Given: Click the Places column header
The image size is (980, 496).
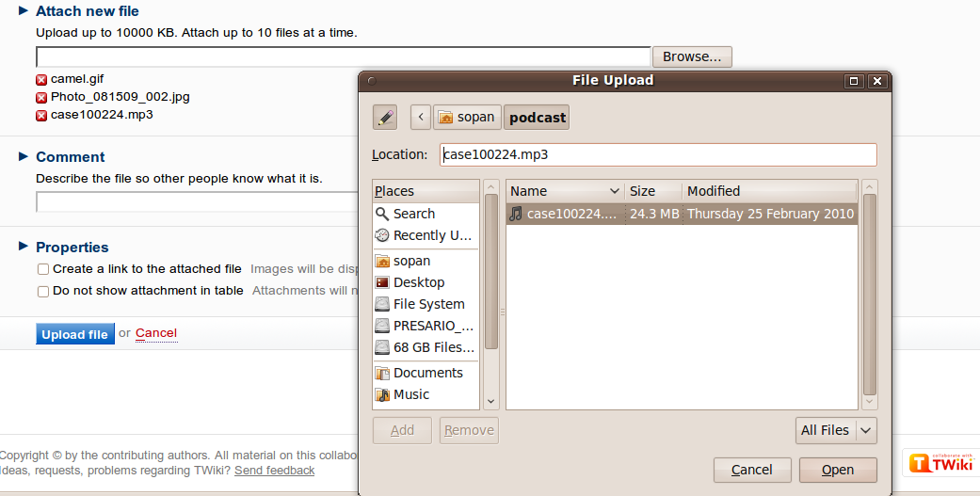Looking at the screenshot, I should coord(426,191).
